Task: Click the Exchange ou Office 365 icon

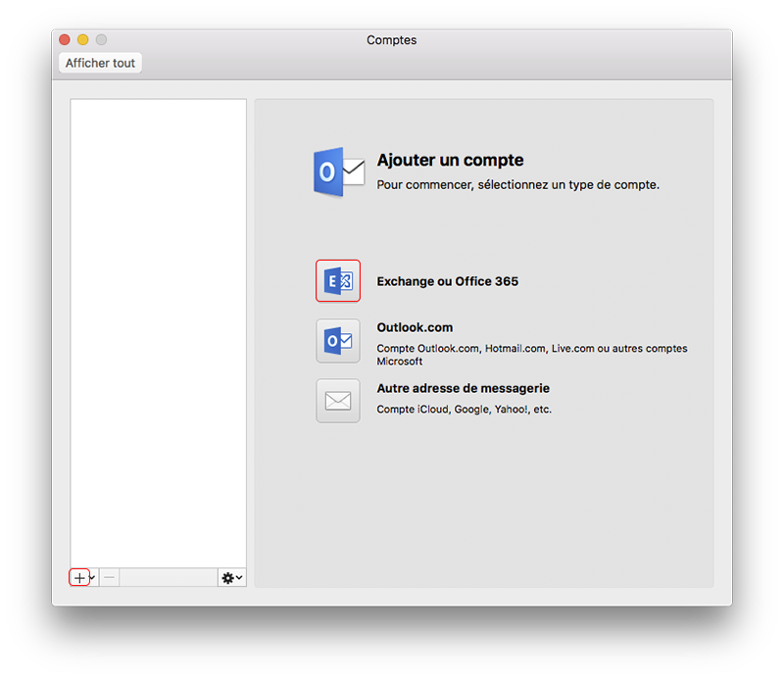Action: [337, 281]
